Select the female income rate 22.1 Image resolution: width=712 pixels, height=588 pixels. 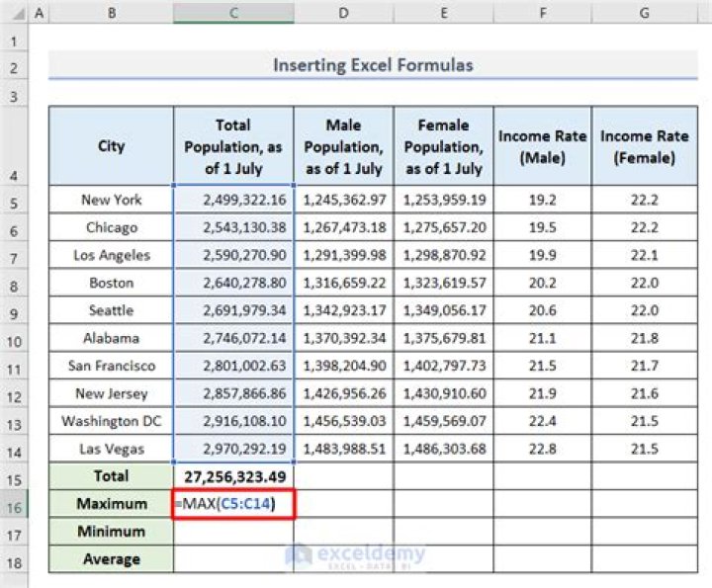coord(645,255)
